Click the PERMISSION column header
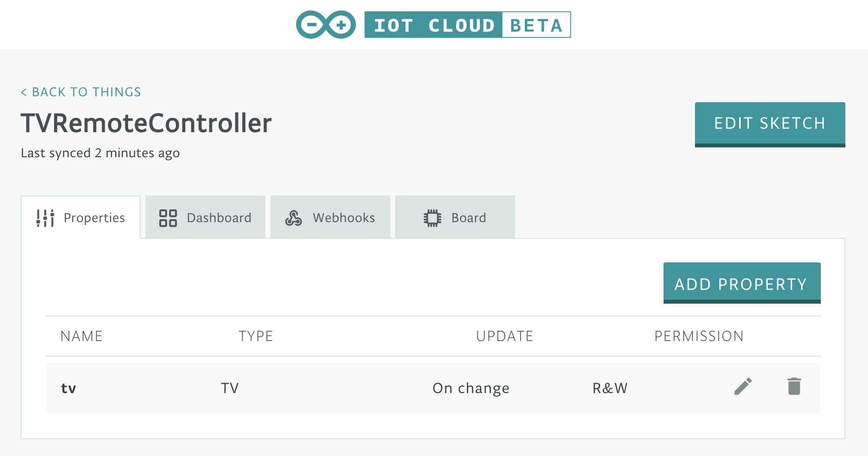 [x=698, y=336]
